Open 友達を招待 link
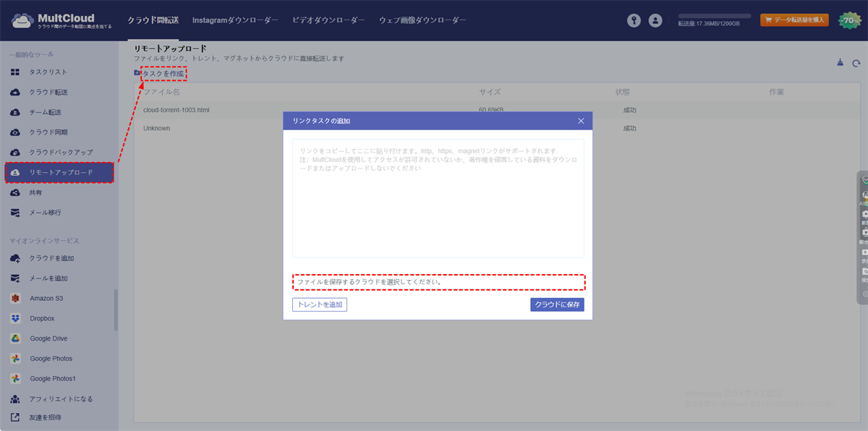This screenshot has width=868, height=431. click(x=45, y=417)
